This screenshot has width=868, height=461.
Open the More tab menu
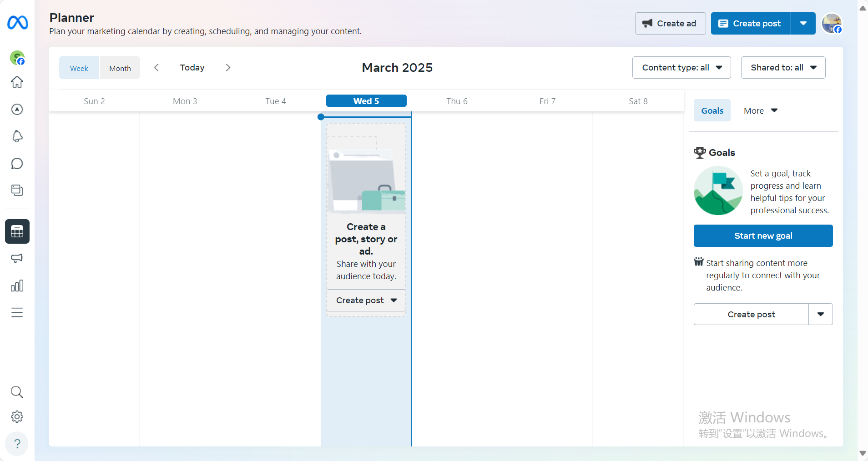pyautogui.click(x=760, y=110)
